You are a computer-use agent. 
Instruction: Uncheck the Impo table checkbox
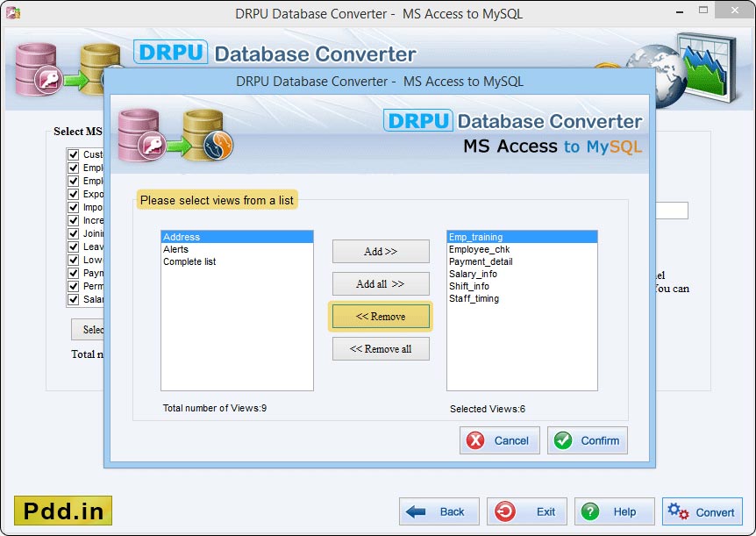click(x=74, y=207)
